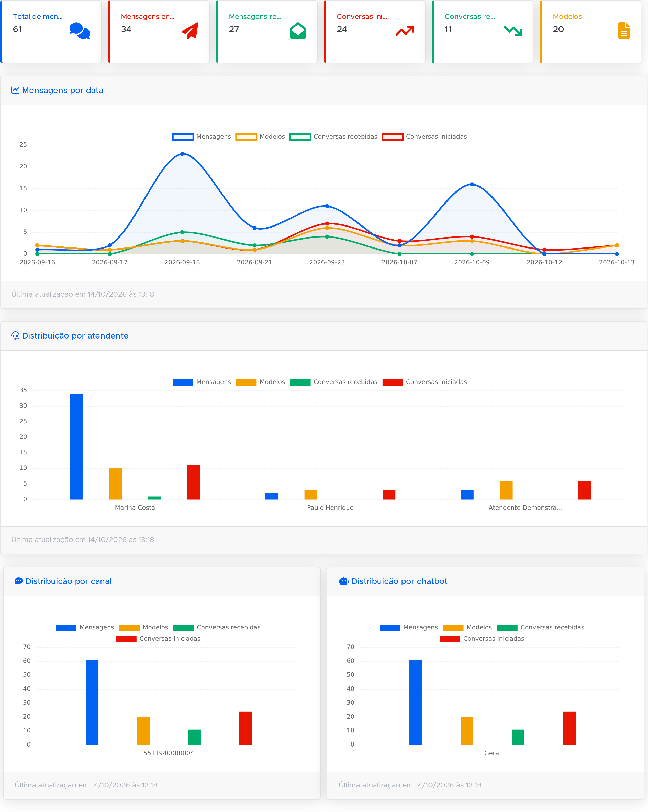Click the 2026-09-18 peak point on Mensagens line
The height and width of the screenshot is (812, 648).
[182, 154]
